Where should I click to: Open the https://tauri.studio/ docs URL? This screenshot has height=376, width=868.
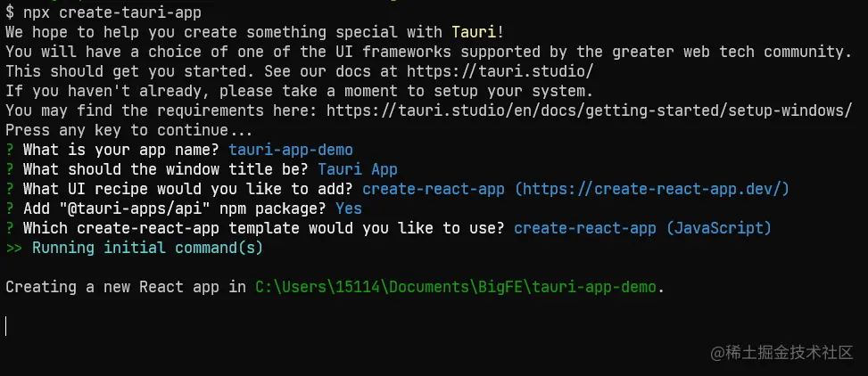pyautogui.click(x=500, y=71)
